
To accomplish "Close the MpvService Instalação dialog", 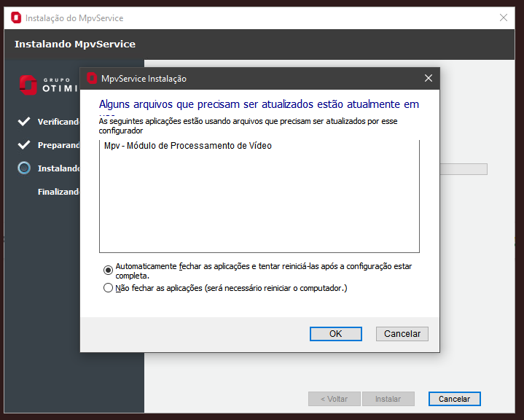I will click(429, 78).
